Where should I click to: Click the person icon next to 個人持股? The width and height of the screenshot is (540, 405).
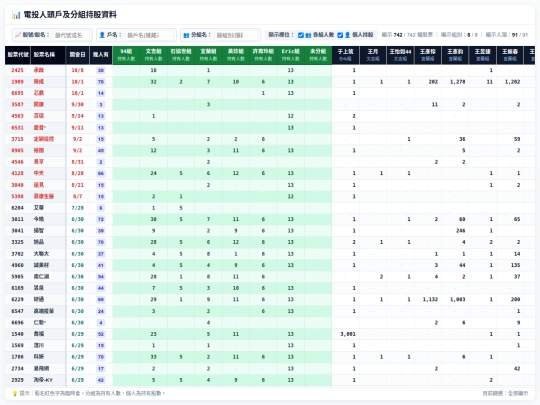tap(347, 35)
